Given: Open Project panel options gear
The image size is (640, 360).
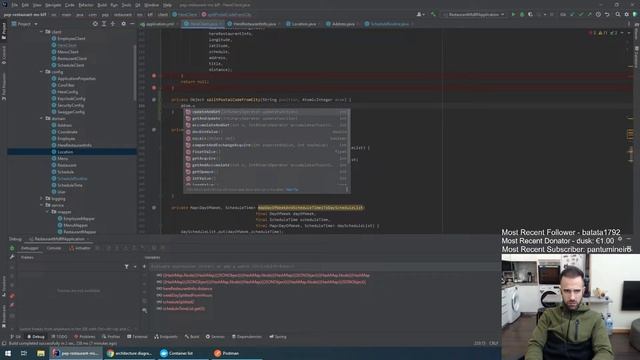Looking at the screenshot, I should coord(124,24).
